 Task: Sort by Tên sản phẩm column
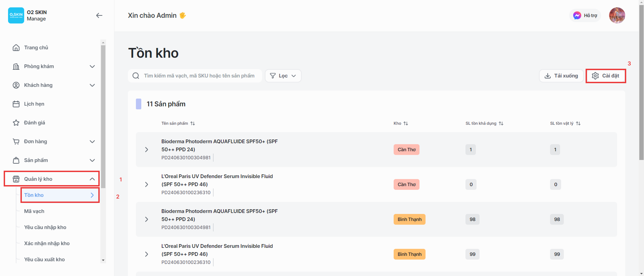coord(192,123)
